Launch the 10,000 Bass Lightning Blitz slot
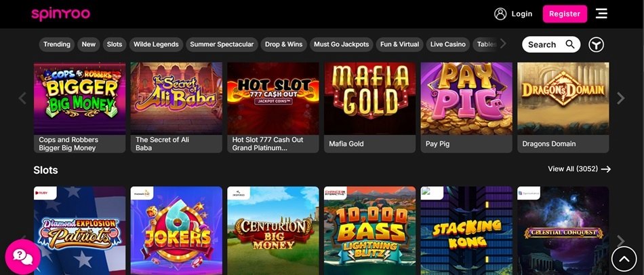Screen dimensions: 644x275 point(369,231)
